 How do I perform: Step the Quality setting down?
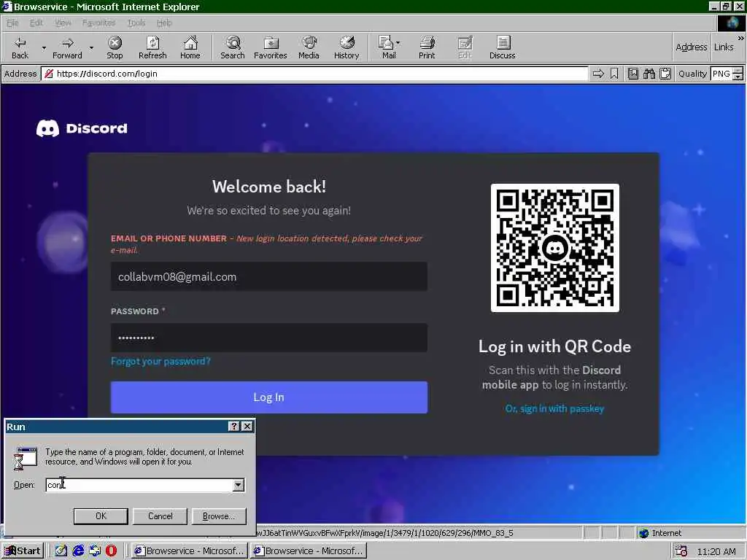(x=738, y=77)
